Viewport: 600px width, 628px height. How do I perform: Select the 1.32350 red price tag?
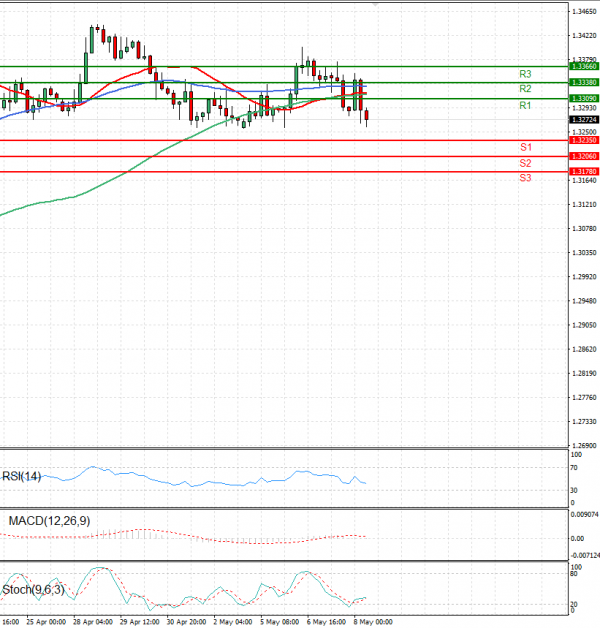[583, 141]
